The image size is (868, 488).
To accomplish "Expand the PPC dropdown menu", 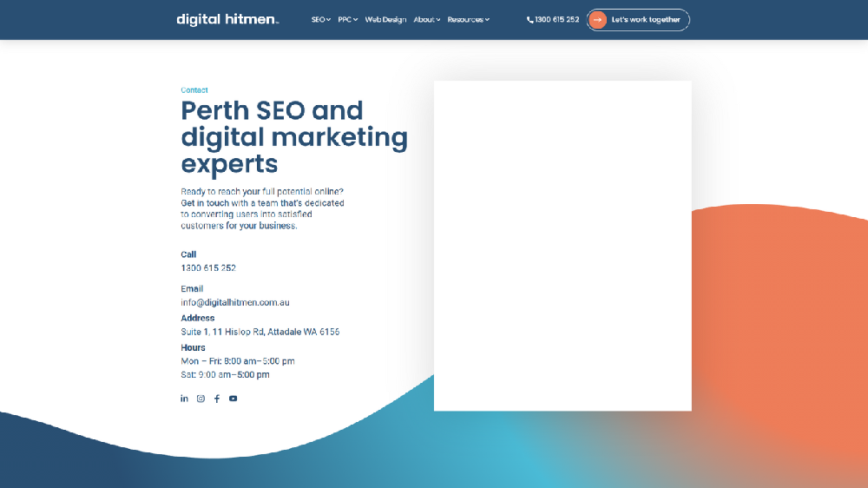I will click(347, 19).
